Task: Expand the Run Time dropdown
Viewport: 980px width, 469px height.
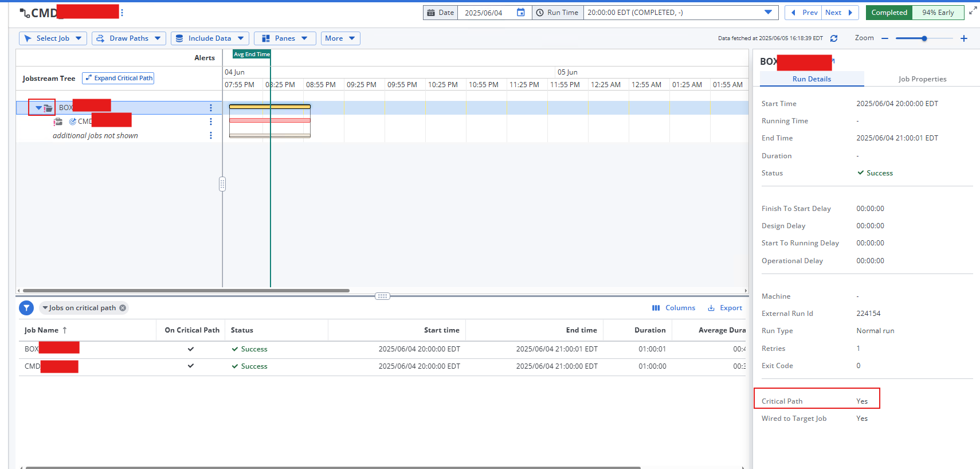Action: (768, 13)
